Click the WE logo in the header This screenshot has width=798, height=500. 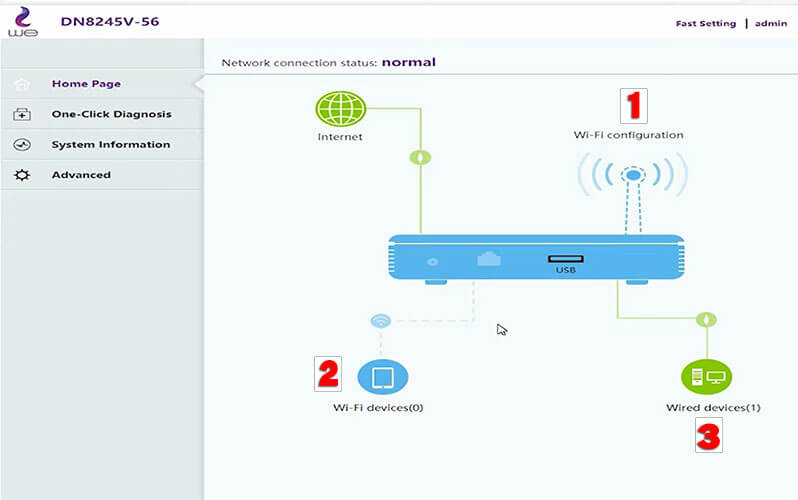pos(22,22)
